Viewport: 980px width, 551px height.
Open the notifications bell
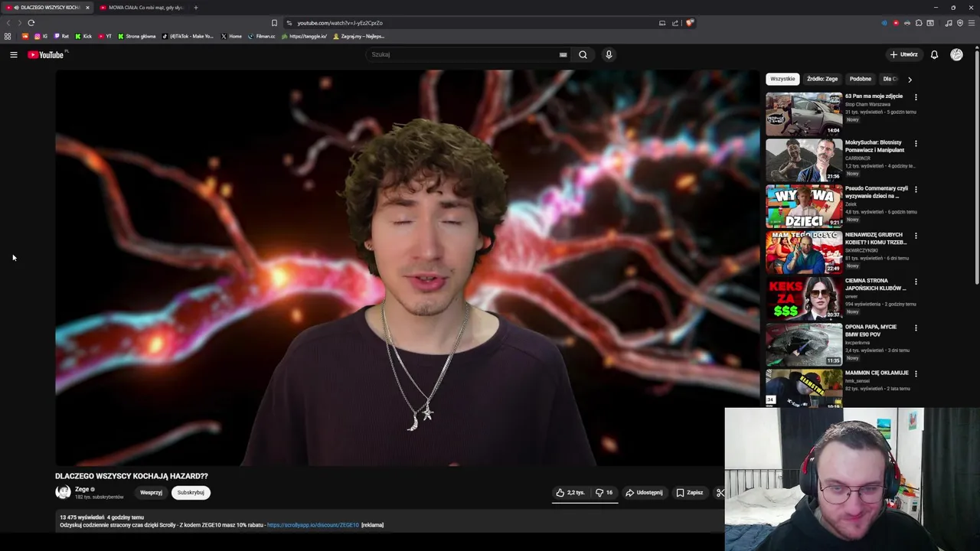click(934, 54)
